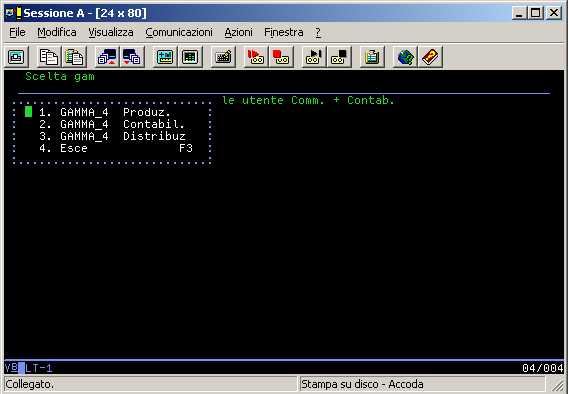This screenshot has height=394, width=568.
Task: Click the yellow clipboard toolbar icon
Action: (372, 57)
